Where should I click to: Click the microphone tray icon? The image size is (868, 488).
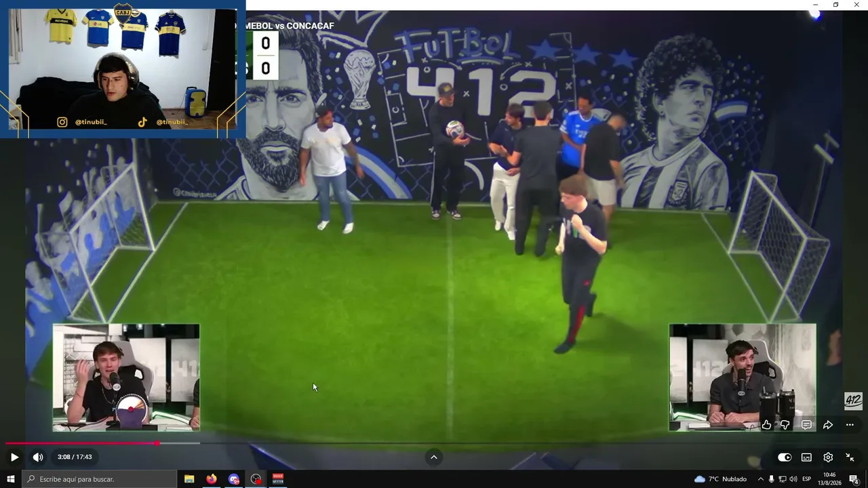pos(771,479)
